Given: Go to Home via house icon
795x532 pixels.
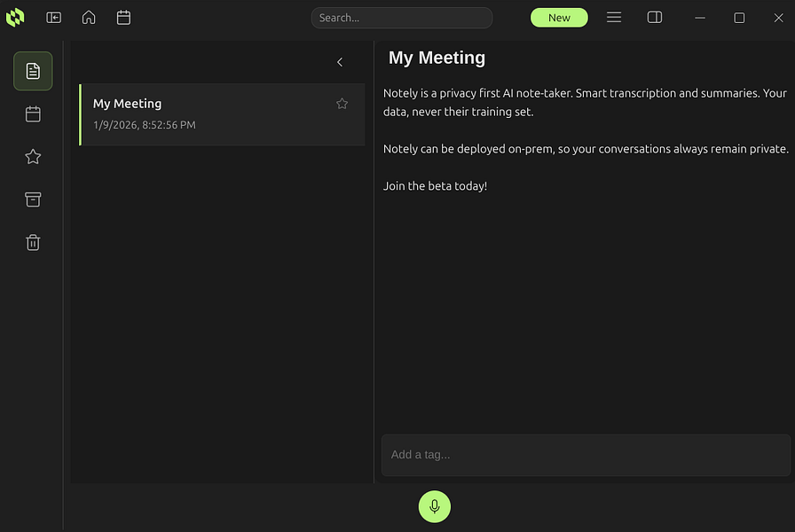Looking at the screenshot, I should (x=89, y=18).
